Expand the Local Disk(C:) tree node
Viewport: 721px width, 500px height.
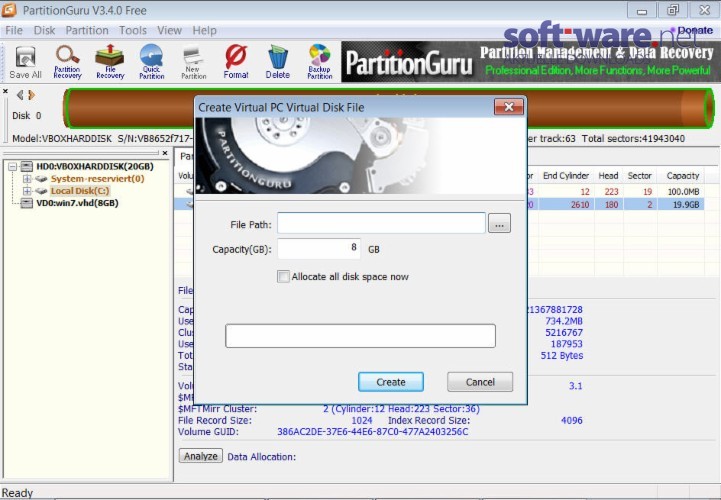tap(27, 191)
